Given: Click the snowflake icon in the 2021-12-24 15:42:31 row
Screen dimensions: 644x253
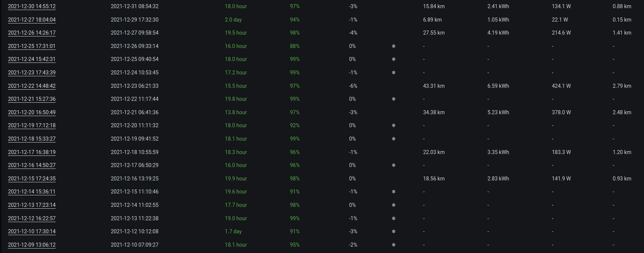Looking at the screenshot, I should tap(394, 59).
